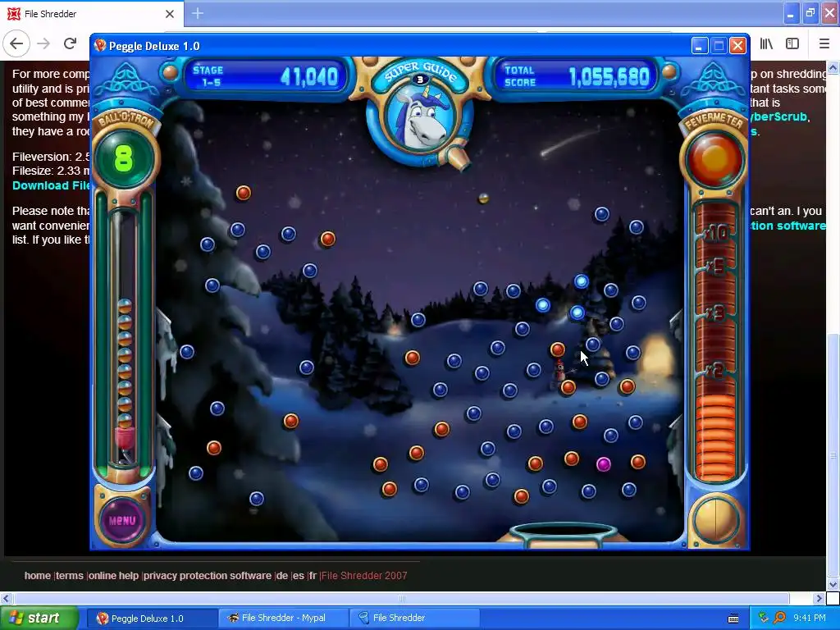840x630 pixels.
Task: Click the vertical scrollbar down arrow
Action: pyautogui.click(x=833, y=584)
